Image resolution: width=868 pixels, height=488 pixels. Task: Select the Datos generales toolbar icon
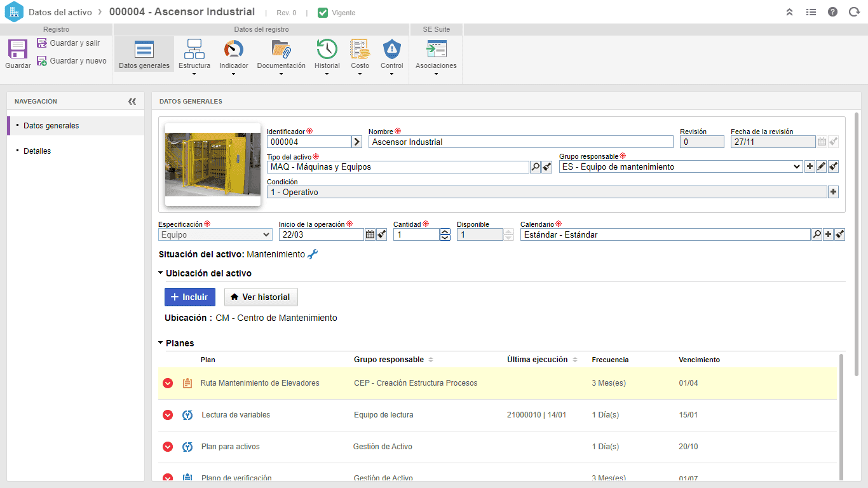point(144,55)
